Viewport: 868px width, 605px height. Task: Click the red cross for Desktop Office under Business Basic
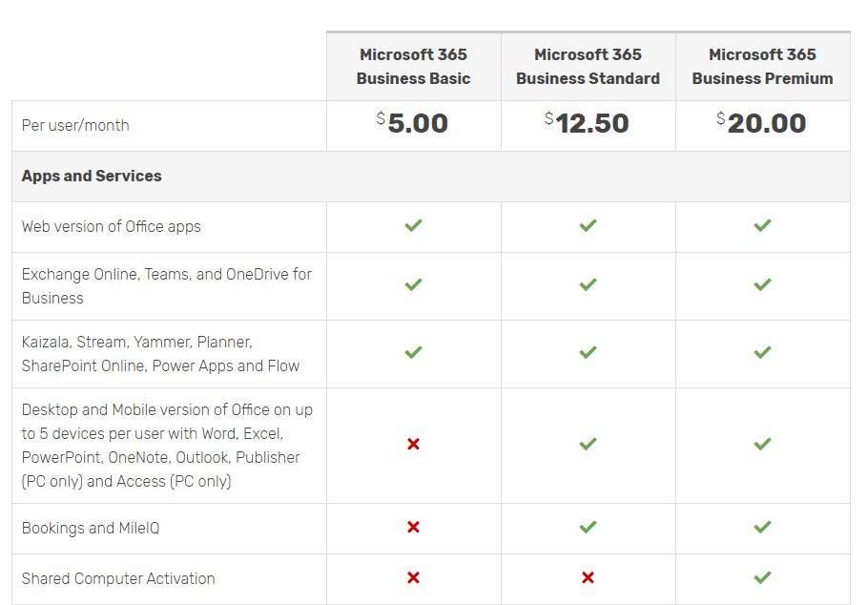[413, 445]
